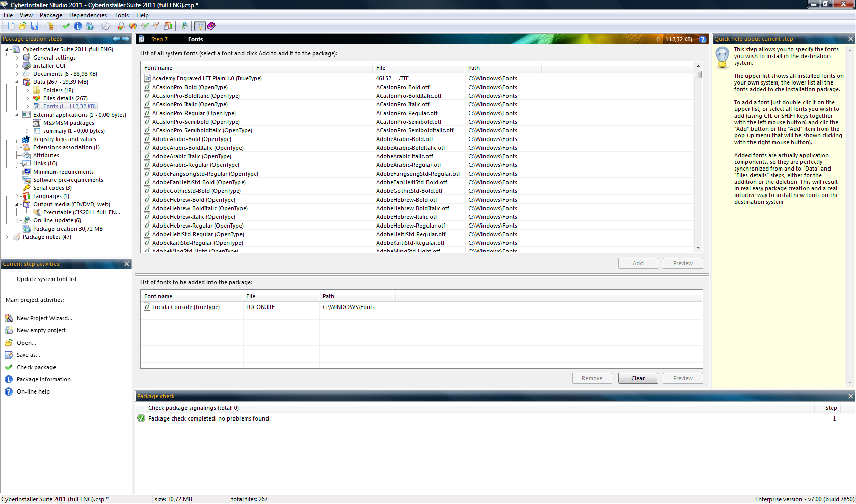Image resolution: width=856 pixels, height=504 pixels.
Task: Go to next step with right arrow
Action: pyautogui.click(x=125, y=39)
